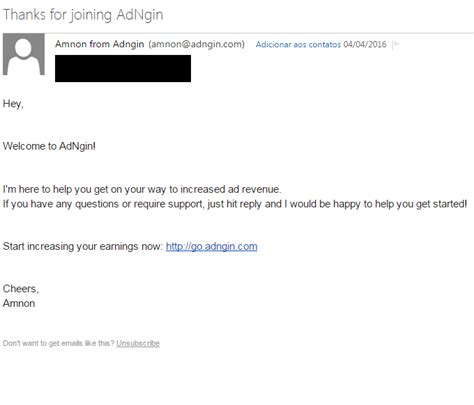This screenshot has height=405, width=474.
Task: Click the 'Hey,' greeting line
Action: coord(13,104)
